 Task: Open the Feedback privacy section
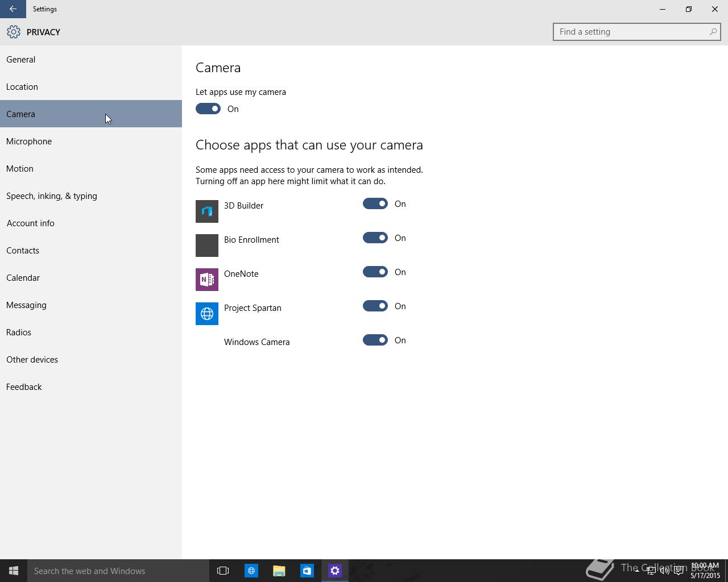[x=91, y=386]
